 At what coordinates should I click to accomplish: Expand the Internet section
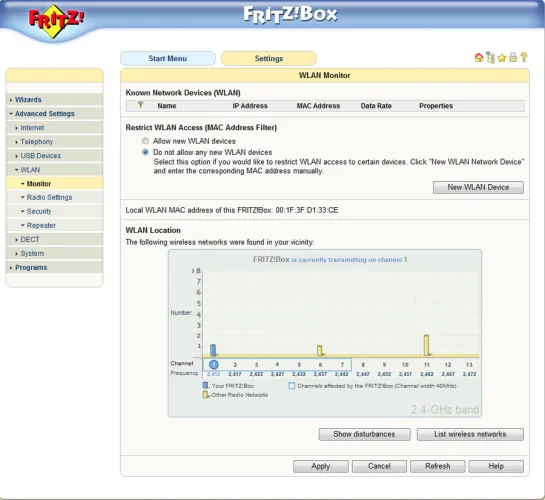coord(54,128)
